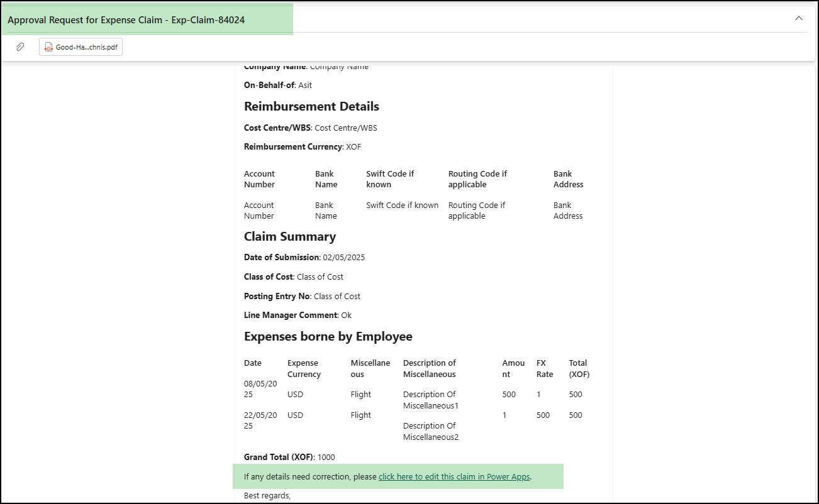
Task: Click the "Best regards," closing text
Action: (262, 495)
